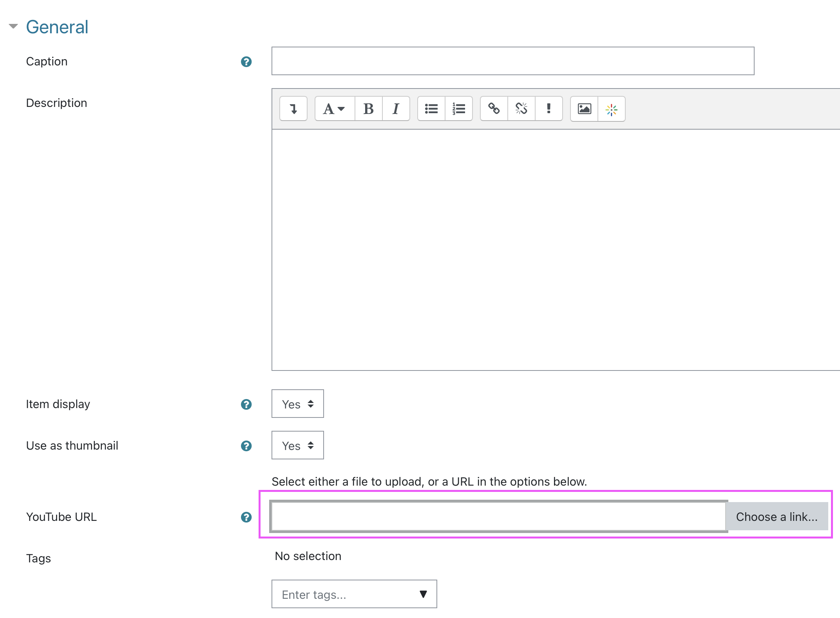Screen dimensions: 840x618
Task: Open the Use as thumbnail dropdown
Action: [x=297, y=445]
